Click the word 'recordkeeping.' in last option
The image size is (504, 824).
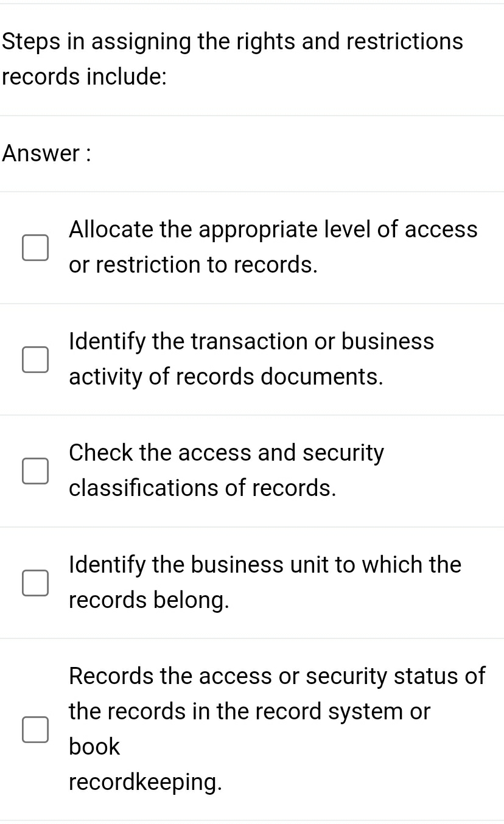(x=145, y=782)
